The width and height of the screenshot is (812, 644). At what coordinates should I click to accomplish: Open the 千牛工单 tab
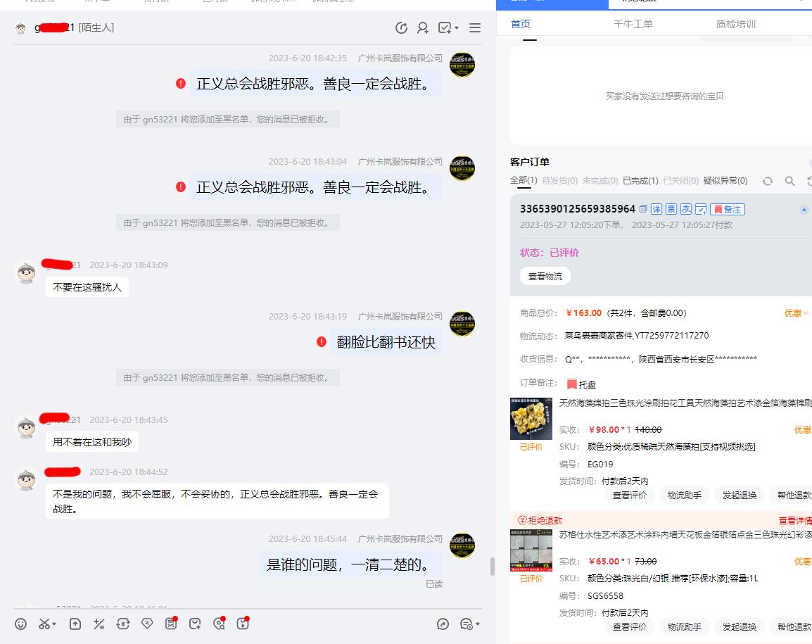pyautogui.click(x=632, y=23)
